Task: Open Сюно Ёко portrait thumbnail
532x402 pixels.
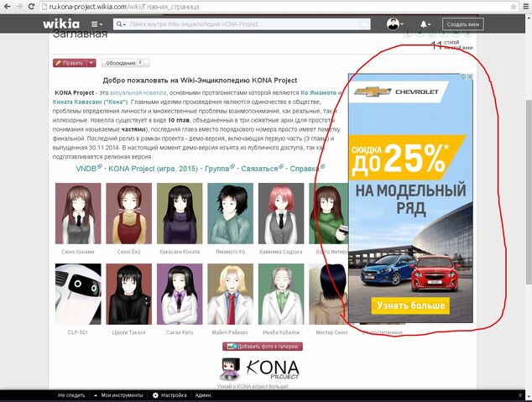Action: click(129, 213)
